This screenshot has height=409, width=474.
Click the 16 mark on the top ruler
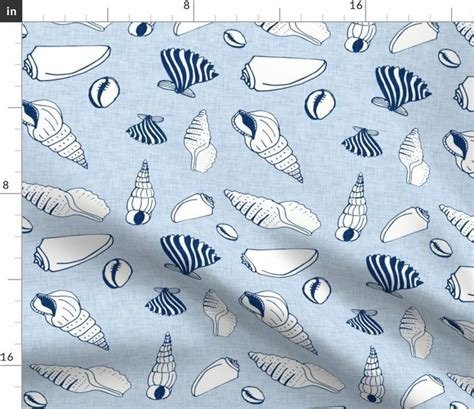pyautogui.click(x=356, y=5)
